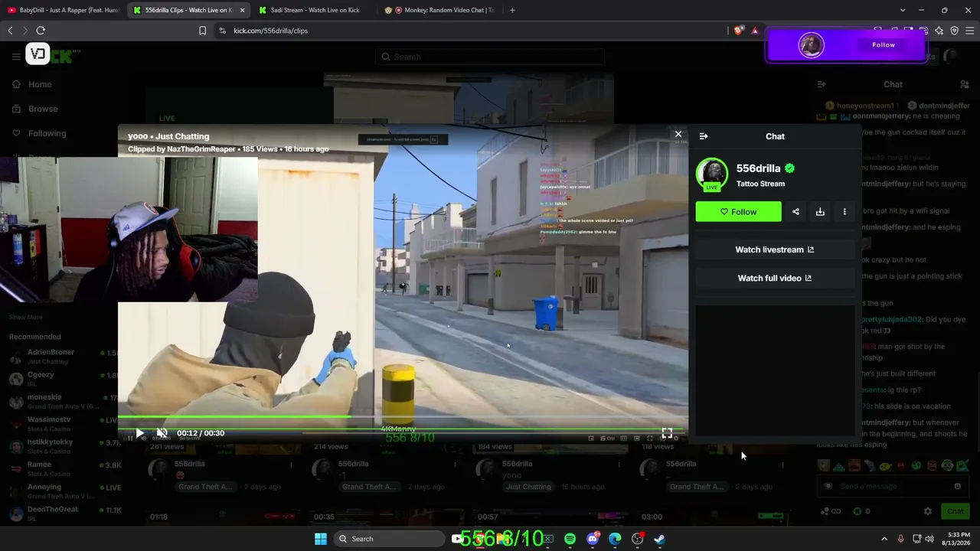
Task: Click the Windows taskbar Search box
Action: (x=390, y=539)
